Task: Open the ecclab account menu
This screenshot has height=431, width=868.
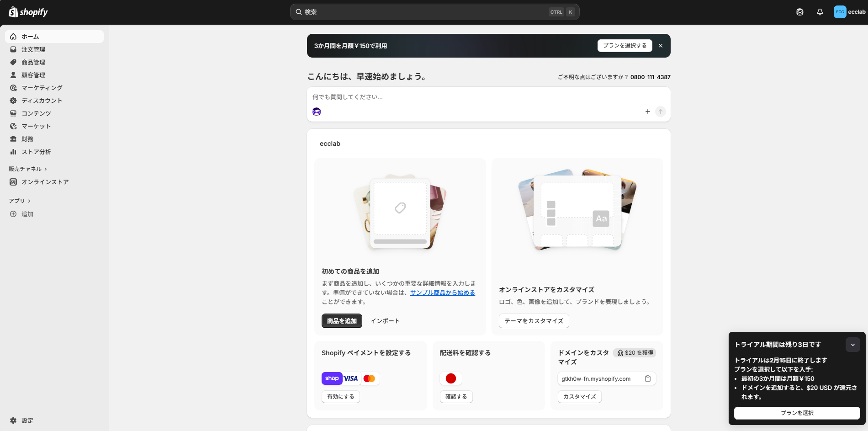Action: click(849, 12)
